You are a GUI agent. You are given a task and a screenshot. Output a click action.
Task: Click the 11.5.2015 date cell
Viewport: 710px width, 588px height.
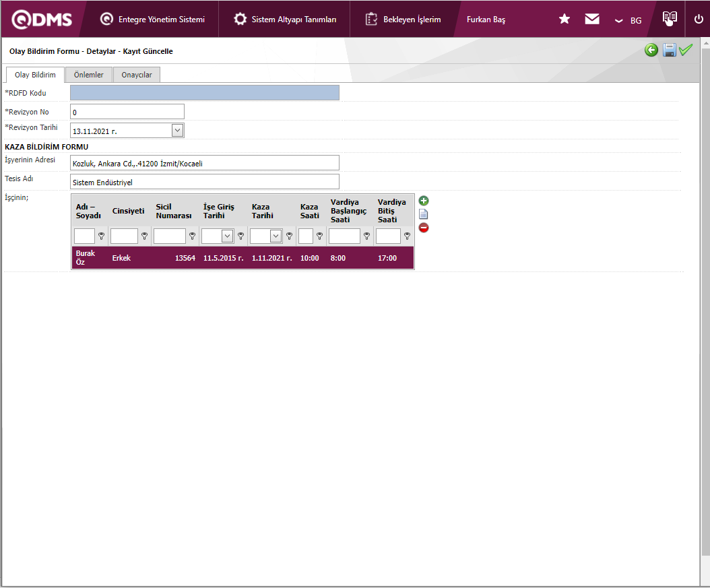[223, 258]
